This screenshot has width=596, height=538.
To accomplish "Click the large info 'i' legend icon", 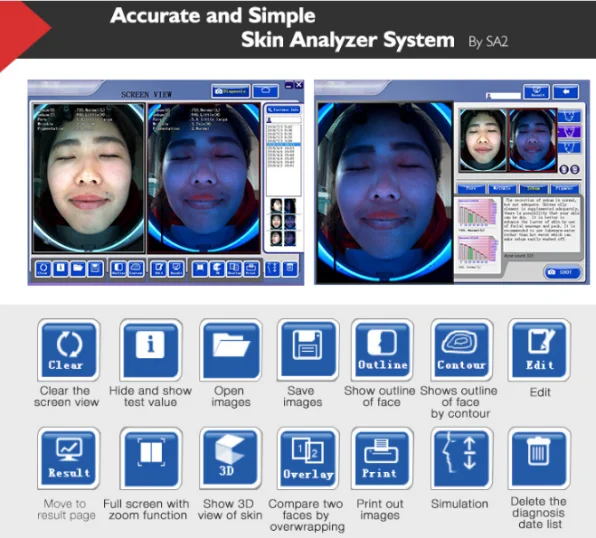I will [151, 350].
